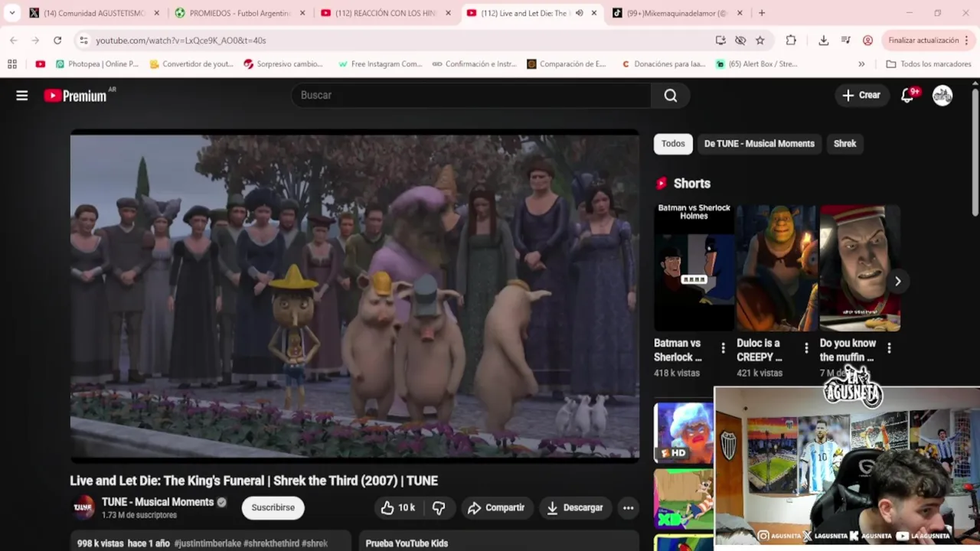Image resolution: width=980 pixels, height=551 pixels.
Task: Open Photopea bookmark
Action: pyautogui.click(x=96, y=64)
